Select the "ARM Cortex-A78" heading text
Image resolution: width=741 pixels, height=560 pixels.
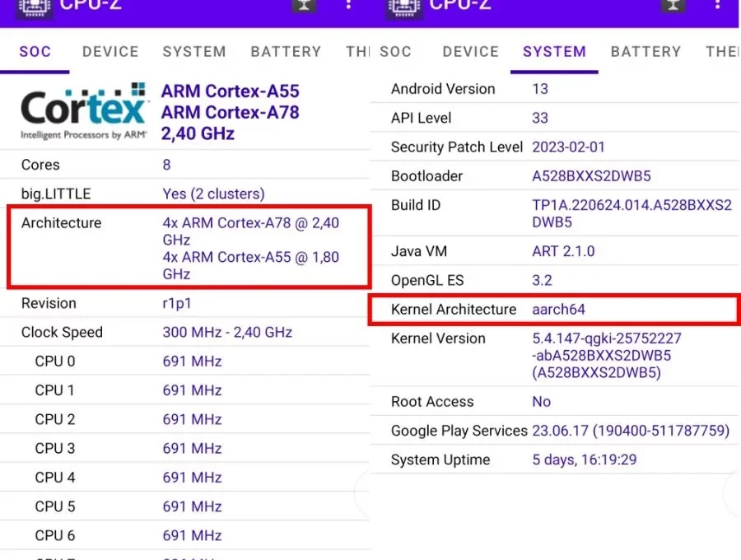pyautogui.click(x=231, y=112)
